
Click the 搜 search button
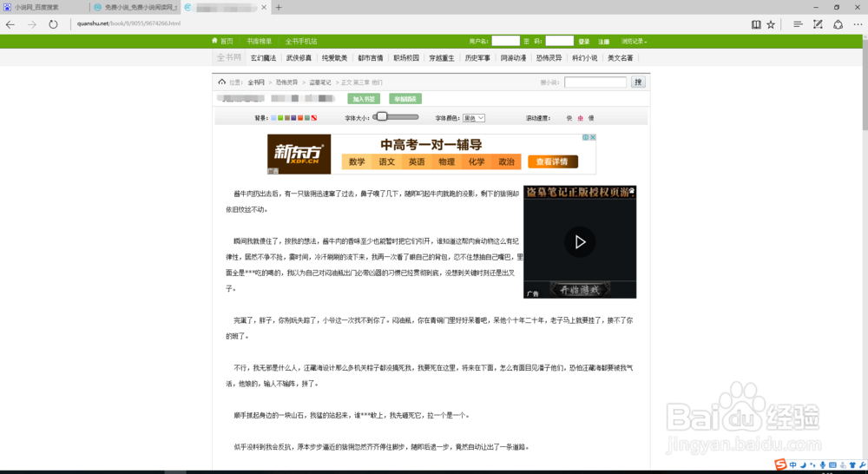[x=638, y=82]
